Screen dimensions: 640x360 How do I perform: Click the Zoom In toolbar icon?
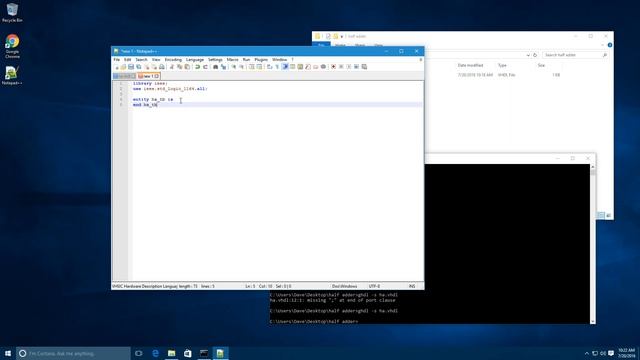(x=234, y=67)
